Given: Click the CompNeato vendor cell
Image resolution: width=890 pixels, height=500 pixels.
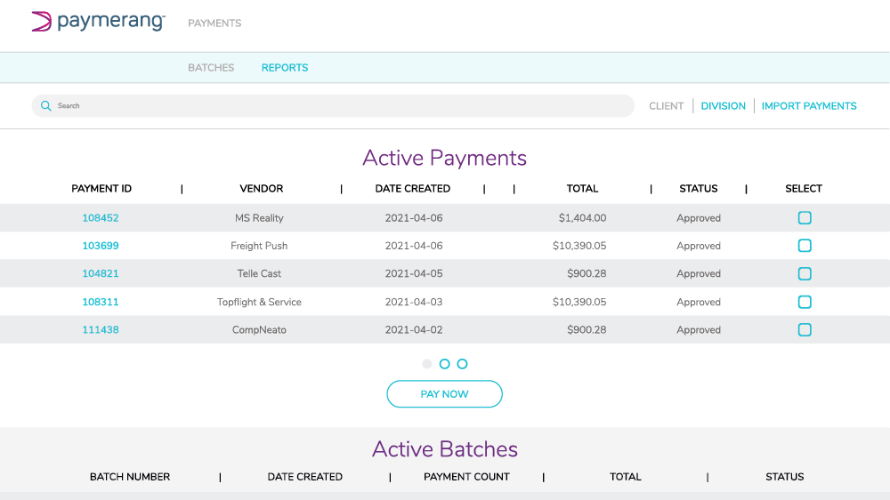Looking at the screenshot, I should pos(259,330).
